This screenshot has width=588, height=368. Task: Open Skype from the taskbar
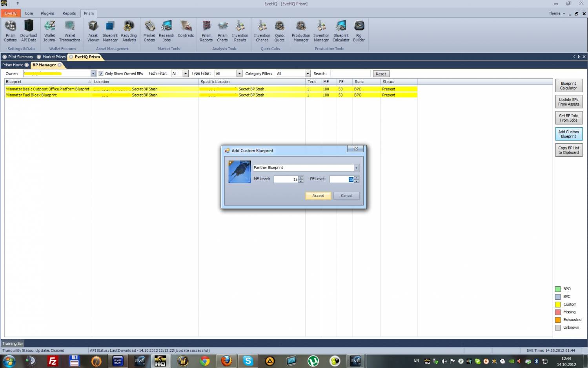[248, 361]
